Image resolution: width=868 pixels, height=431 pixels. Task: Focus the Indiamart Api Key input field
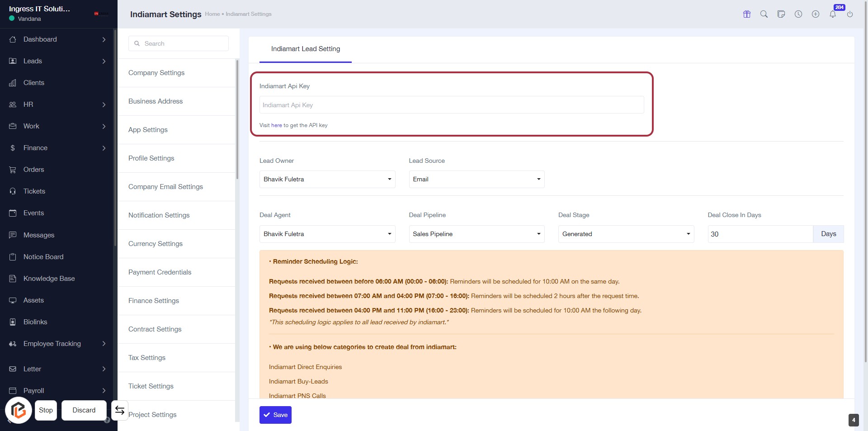pyautogui.click(x=451, y=105)
